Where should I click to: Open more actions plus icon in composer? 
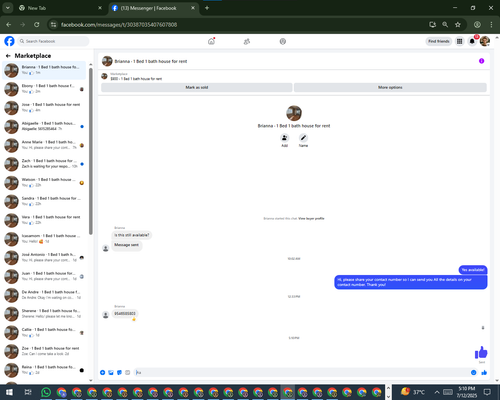point(103,372)
